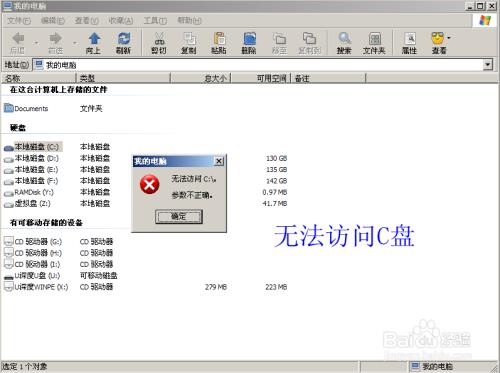Click the Back (后退) toolbar arrow

coord(18,39)
